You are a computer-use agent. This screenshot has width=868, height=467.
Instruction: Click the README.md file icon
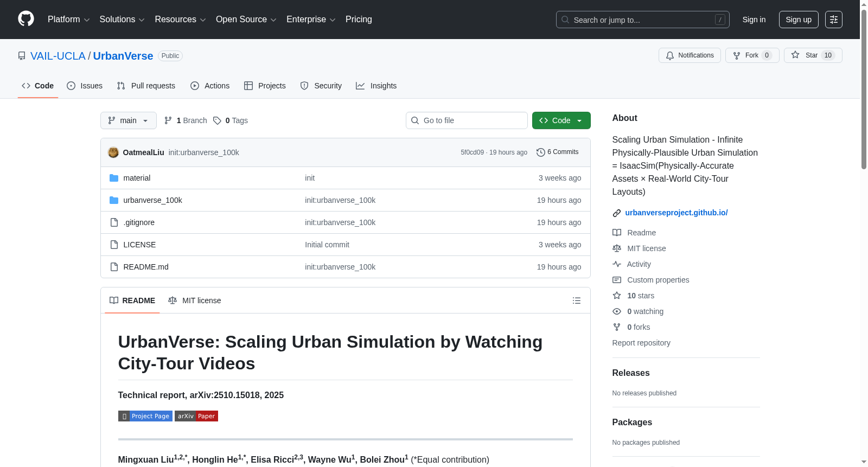click(114, 267)
